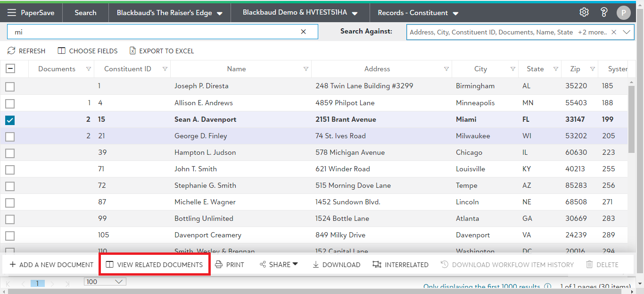Filter the Name column

click(x=306, y=69)
